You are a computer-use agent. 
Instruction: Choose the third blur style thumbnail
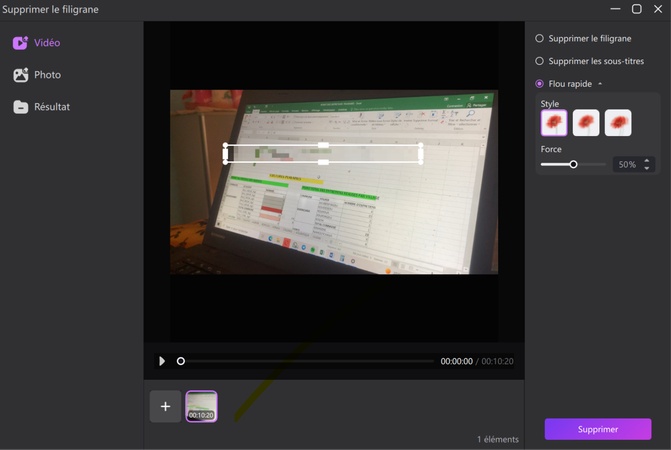click(x=618, y=123)
